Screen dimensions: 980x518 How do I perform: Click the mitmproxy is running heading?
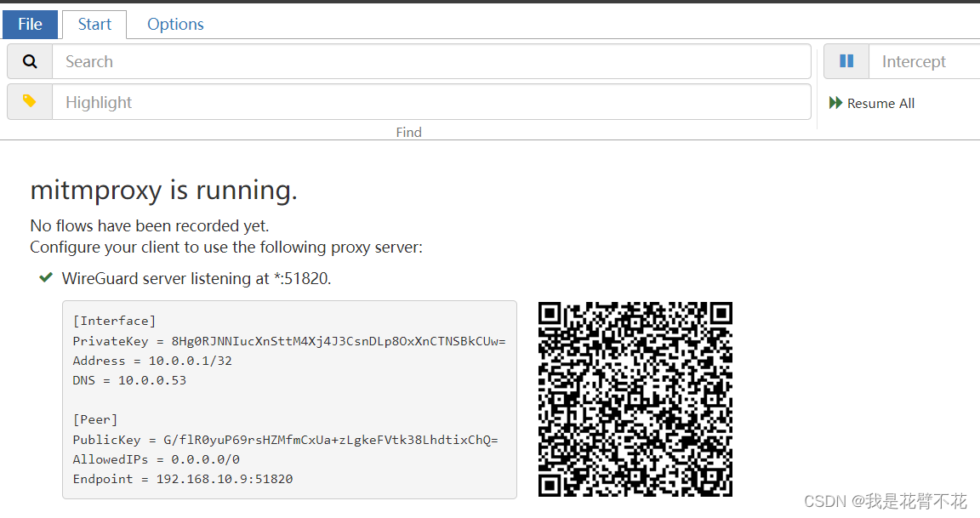(163, 189)
